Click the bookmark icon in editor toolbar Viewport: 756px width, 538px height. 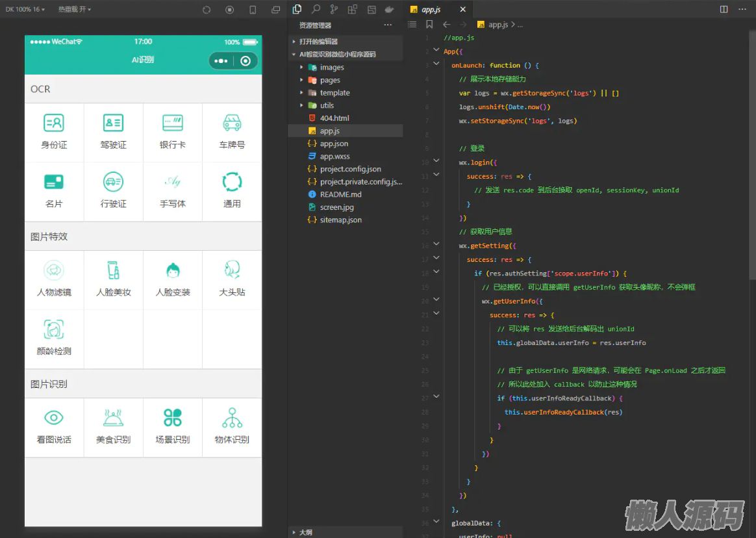click(x=429, y=24)
